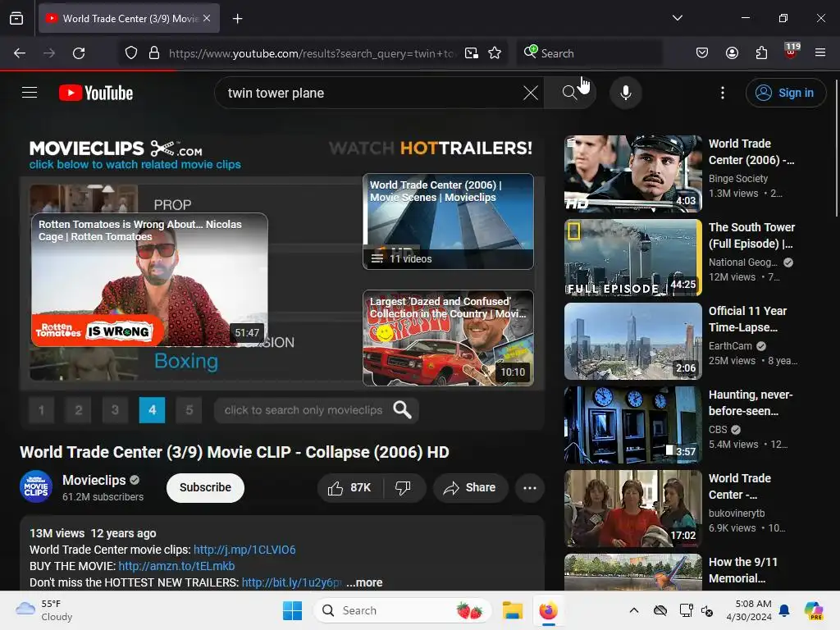Open CBS Haunting never-before-seen video
Screen dimensions: 840x630
tap(633, 425)
